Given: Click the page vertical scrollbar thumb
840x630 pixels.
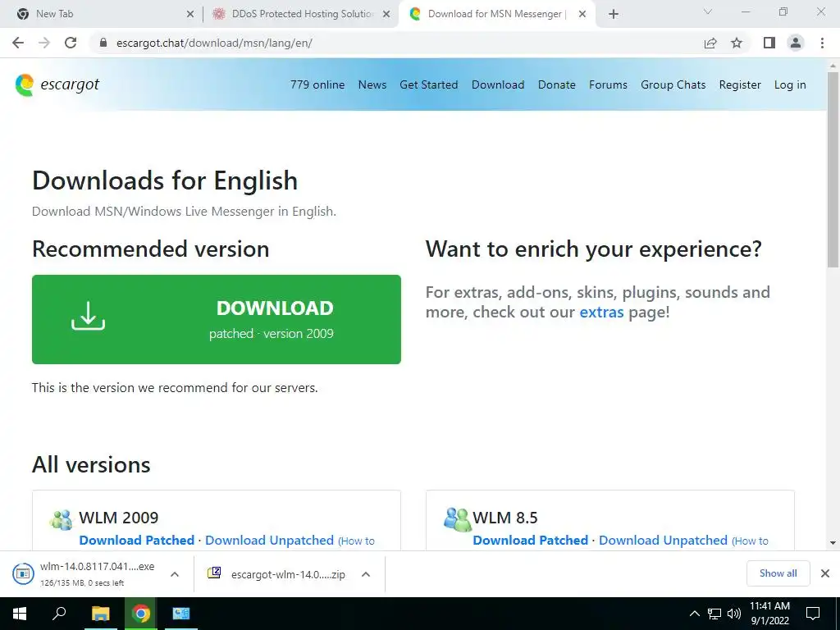Looking at the screenshot, I should point(833,169).
